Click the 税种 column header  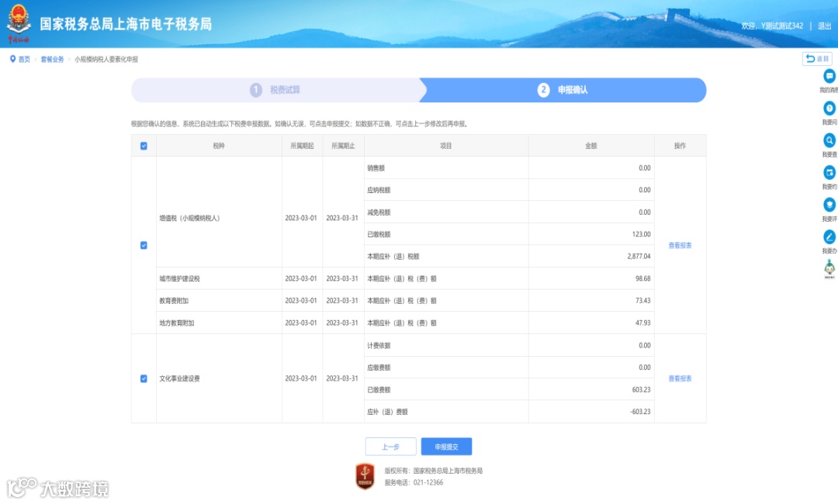219,146
